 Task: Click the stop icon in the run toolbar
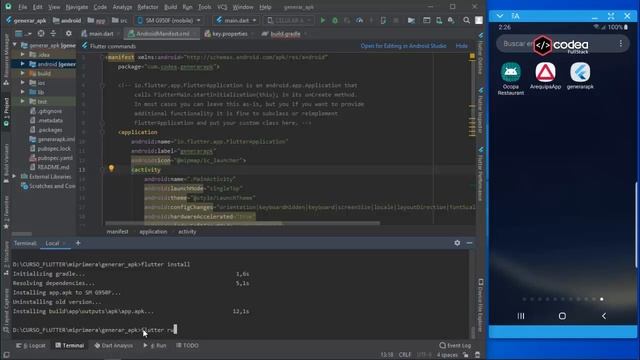pyautogui.click(x=396, y=20)
